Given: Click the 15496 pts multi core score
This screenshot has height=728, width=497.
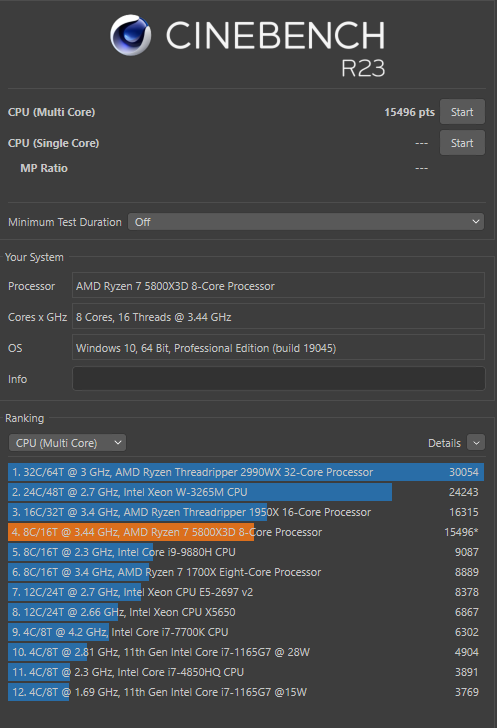Looking at the screenshot, I should click(x=409, y=112).
